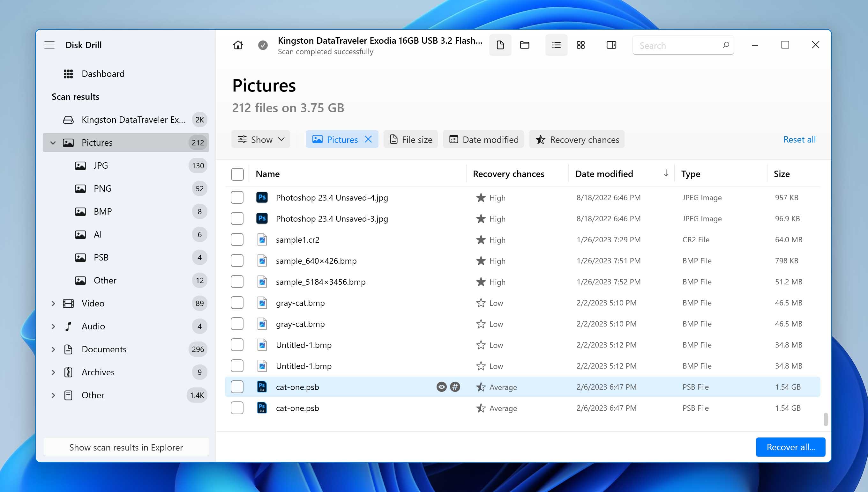The width and height of the screenshot is (868, 492).
Task: Click Reset all filters link
Action: coord(799,139)
